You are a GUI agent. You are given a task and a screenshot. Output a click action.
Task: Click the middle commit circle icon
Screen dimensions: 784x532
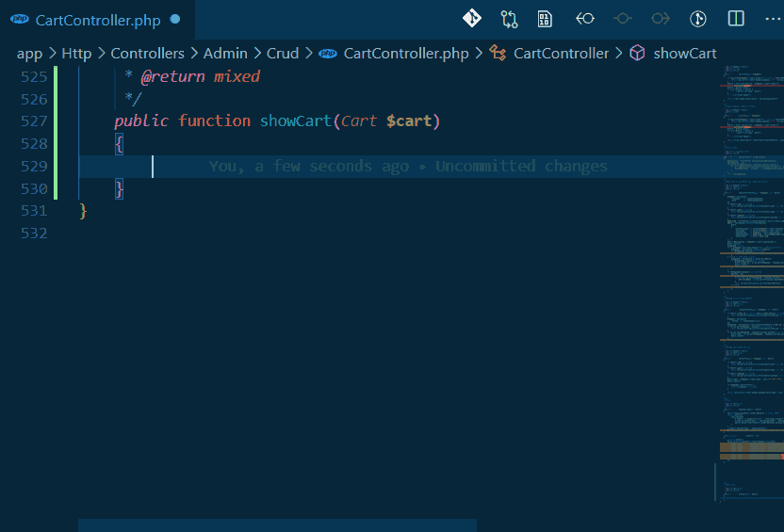[623, 19]
